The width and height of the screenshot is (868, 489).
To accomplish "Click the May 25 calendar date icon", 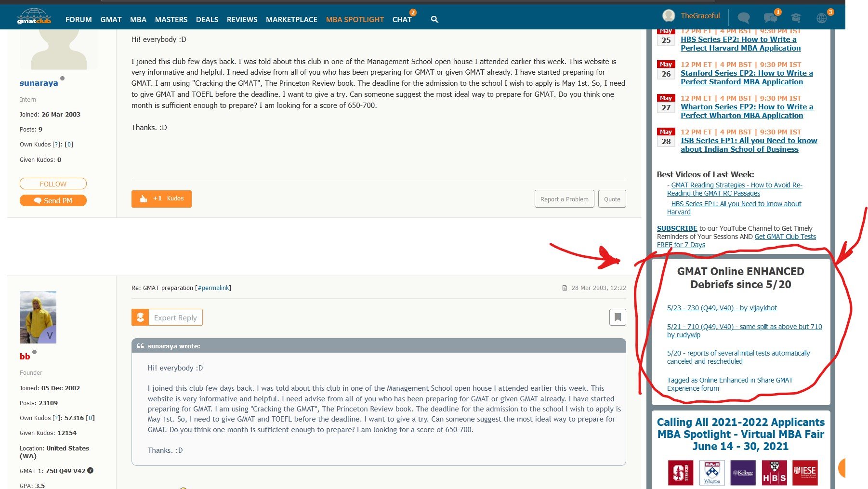I will click(x=666, y=38).
